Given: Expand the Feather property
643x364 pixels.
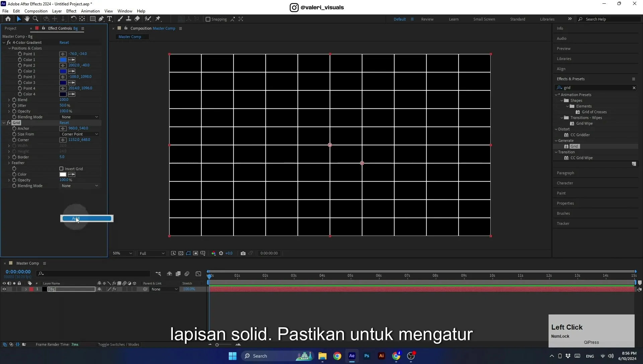Looking at the screenshot, I should 9,163.
